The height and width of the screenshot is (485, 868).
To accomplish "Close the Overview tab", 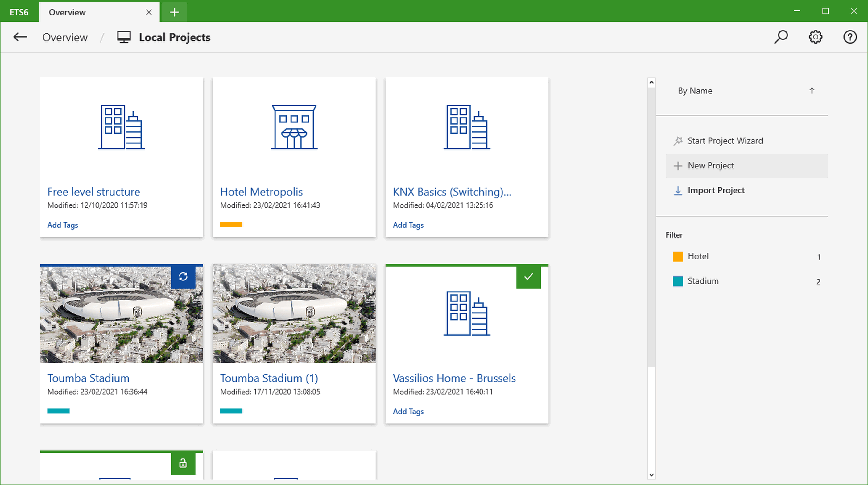I will pyautogui.click(x=149, y=12).
